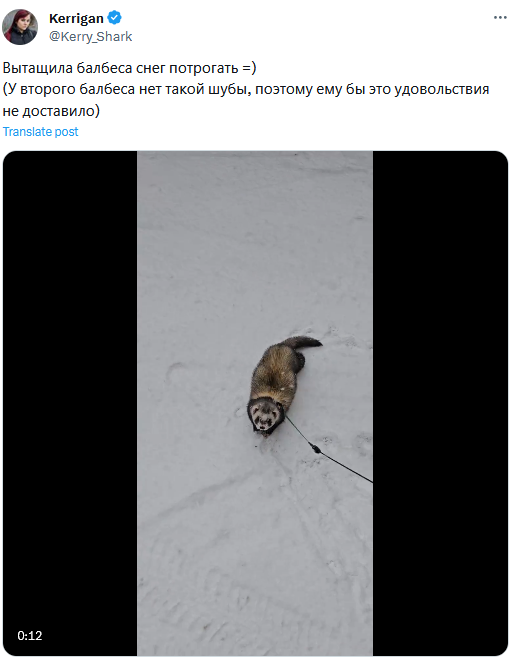Select the text line starting "У второго балбеса"
Screen dimensions: 520x664
click(x=246, y=89)
